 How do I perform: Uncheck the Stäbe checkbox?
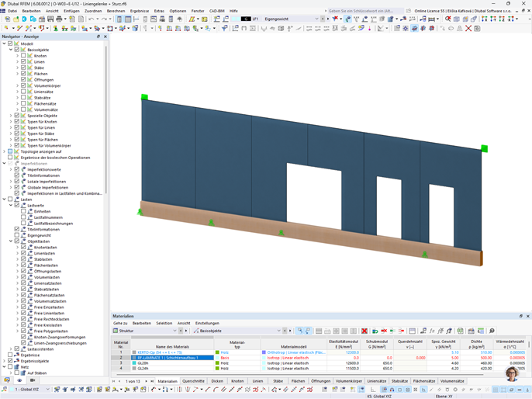[23, 68]
